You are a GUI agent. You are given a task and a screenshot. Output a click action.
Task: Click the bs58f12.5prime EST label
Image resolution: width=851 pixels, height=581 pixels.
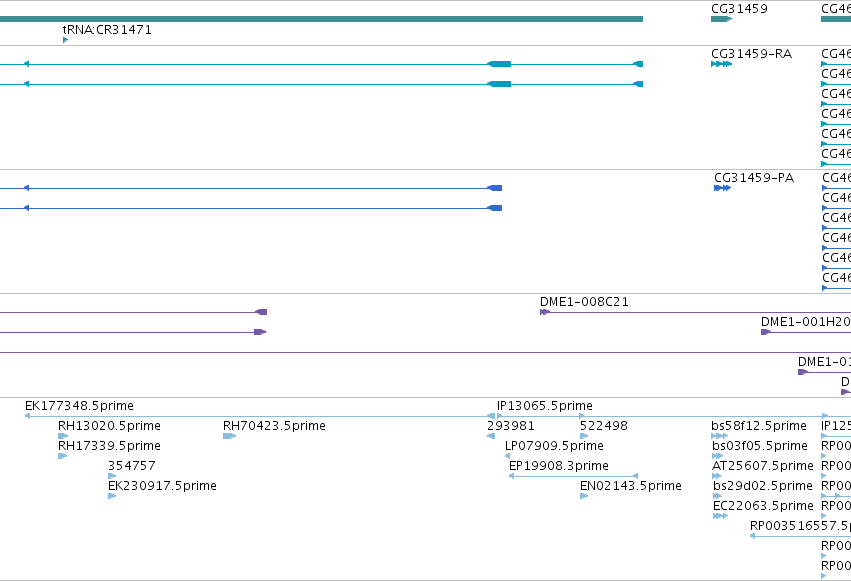pos(759,426)
